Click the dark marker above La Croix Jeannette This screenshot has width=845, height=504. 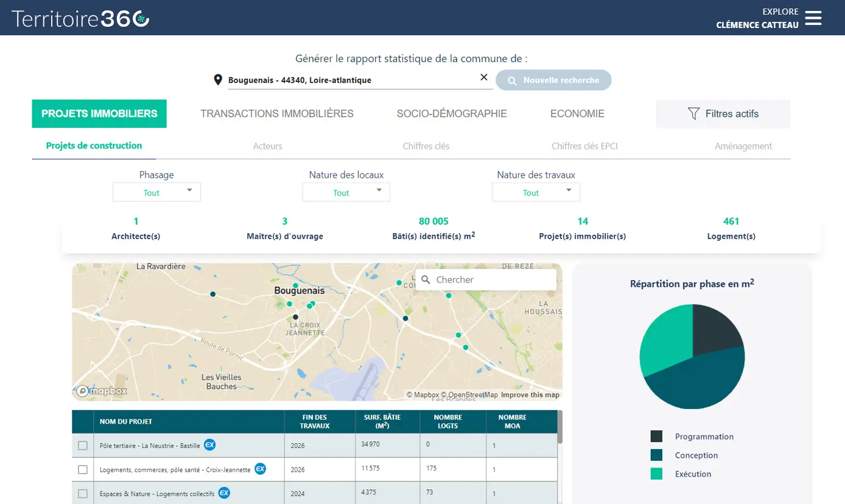295,317
